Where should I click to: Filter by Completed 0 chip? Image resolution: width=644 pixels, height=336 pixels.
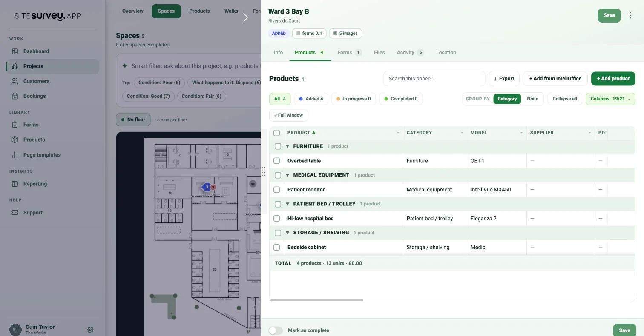pos(401,99)
